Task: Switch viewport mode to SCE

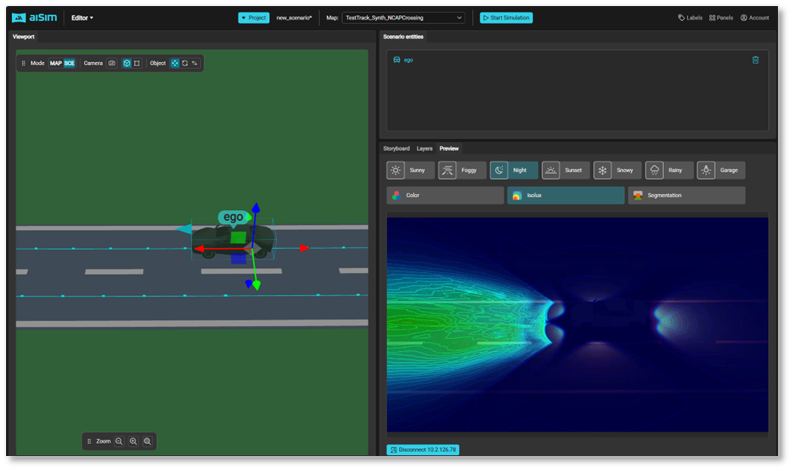Action: (69, 63)
